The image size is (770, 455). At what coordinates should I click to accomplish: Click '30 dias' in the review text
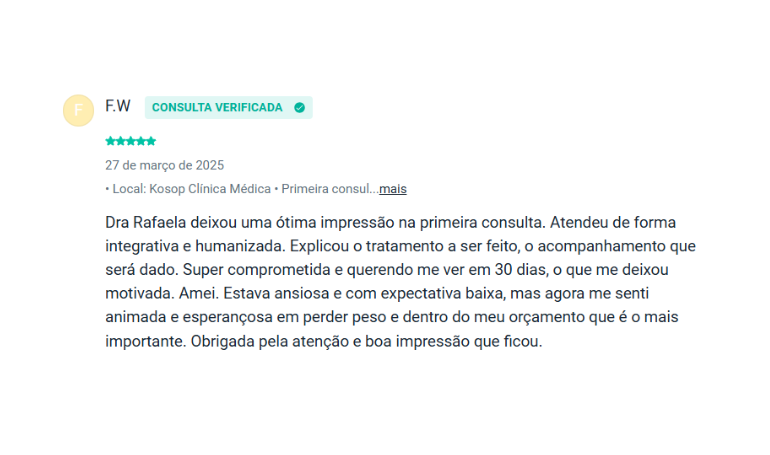[522, 270]
